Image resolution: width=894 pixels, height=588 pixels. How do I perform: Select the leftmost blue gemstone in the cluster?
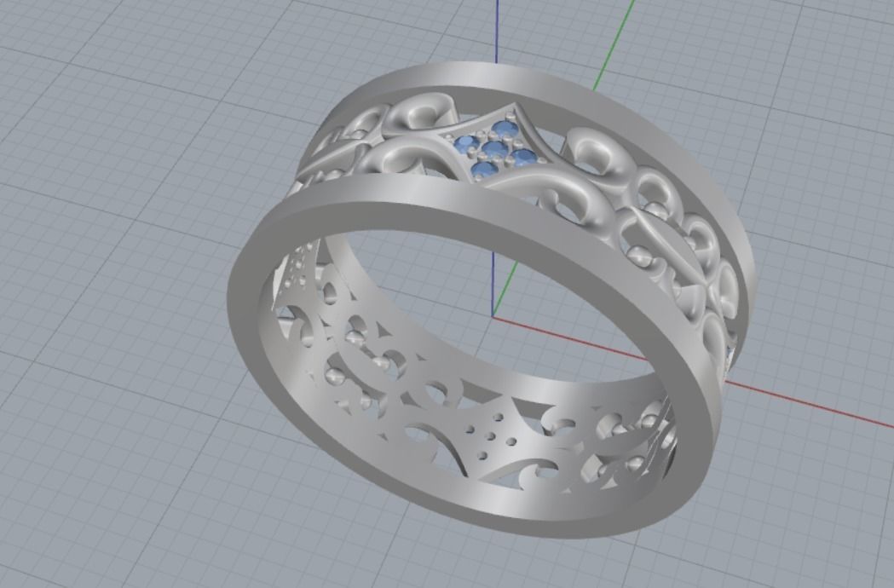(466, 142)
